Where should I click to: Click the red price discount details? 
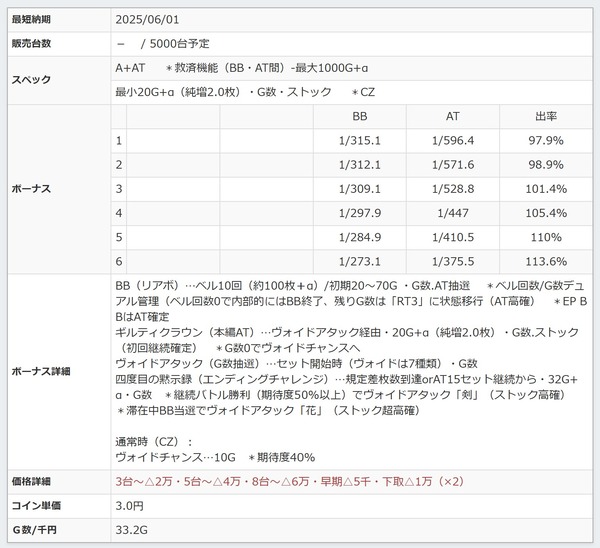click(290, 482)
